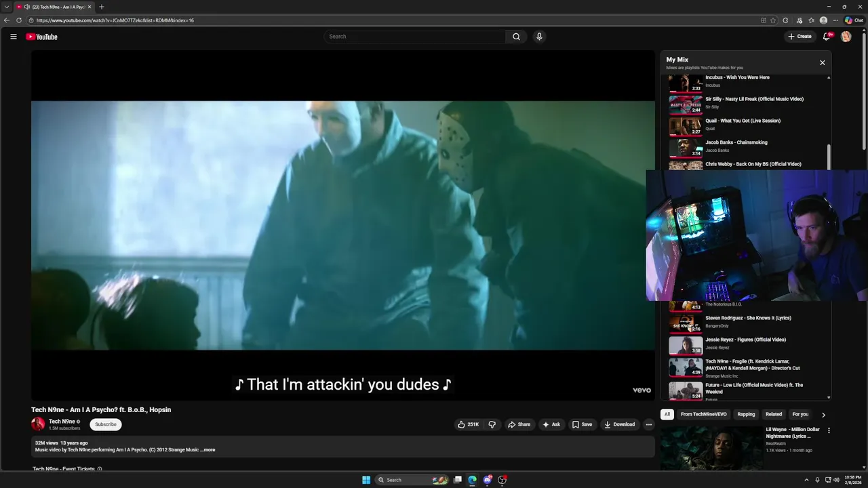Open Incubus video thumbnail in mix
Viewport: 868px width, 488px height.
[x=686, y=83]
